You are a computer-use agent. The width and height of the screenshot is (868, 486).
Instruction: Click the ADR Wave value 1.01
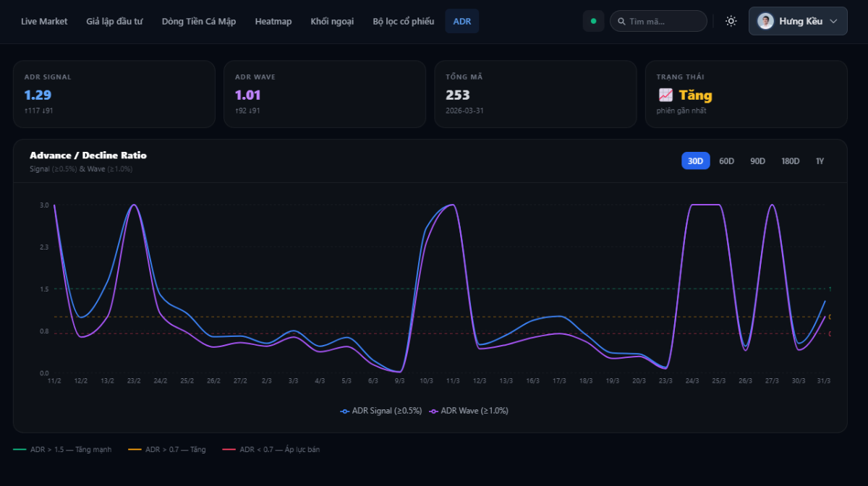248,95
